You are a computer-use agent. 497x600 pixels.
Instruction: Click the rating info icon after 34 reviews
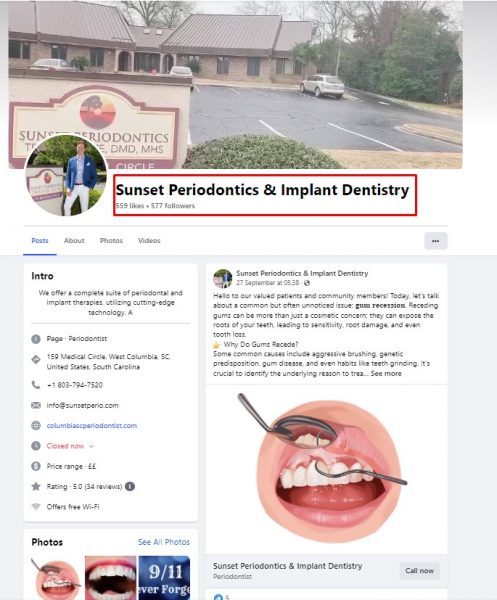[130, 486]
